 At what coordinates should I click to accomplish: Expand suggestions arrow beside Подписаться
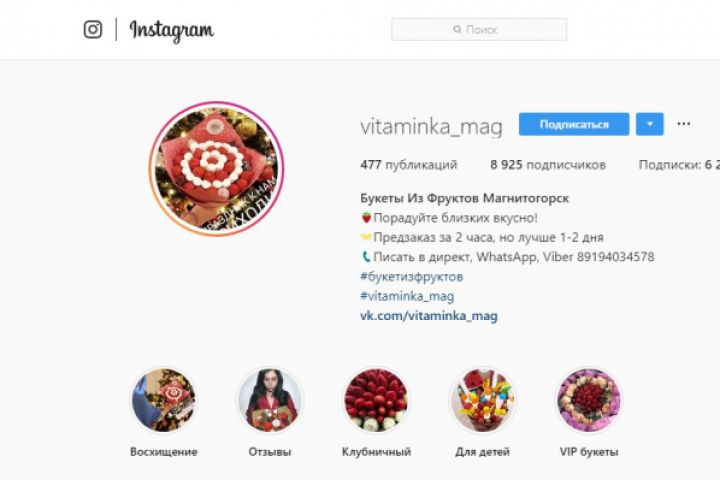pos(650,124)
